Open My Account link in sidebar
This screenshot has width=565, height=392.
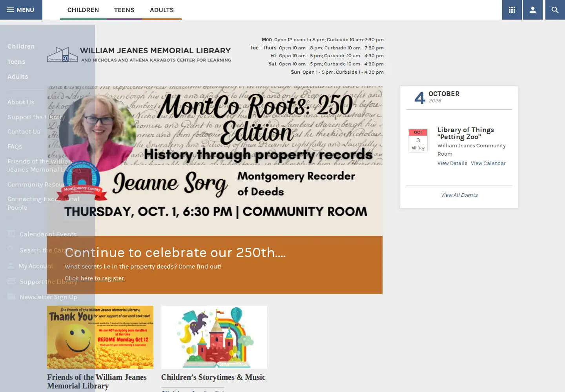pyautogui.click(x=36, y=266)
